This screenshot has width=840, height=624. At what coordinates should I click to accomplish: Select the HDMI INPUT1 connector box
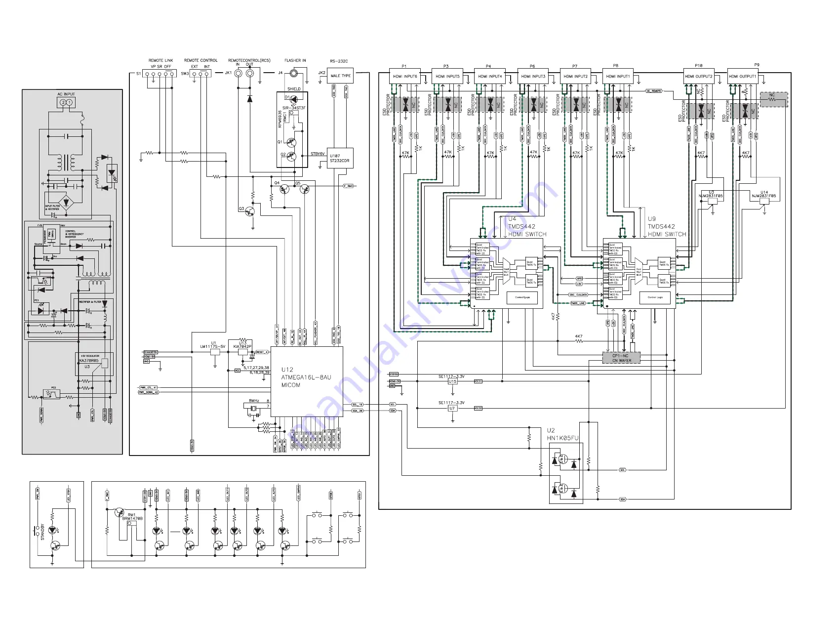618,76
